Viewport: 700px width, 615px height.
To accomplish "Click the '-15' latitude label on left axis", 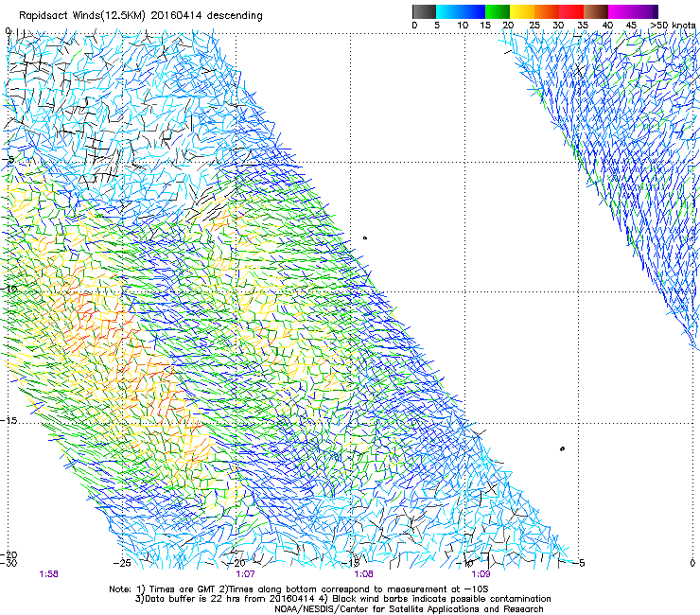I will (9, 421).
